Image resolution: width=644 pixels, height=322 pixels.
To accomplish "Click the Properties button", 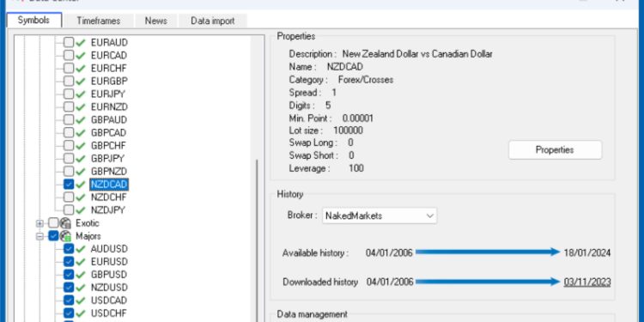I will point(555,150).
